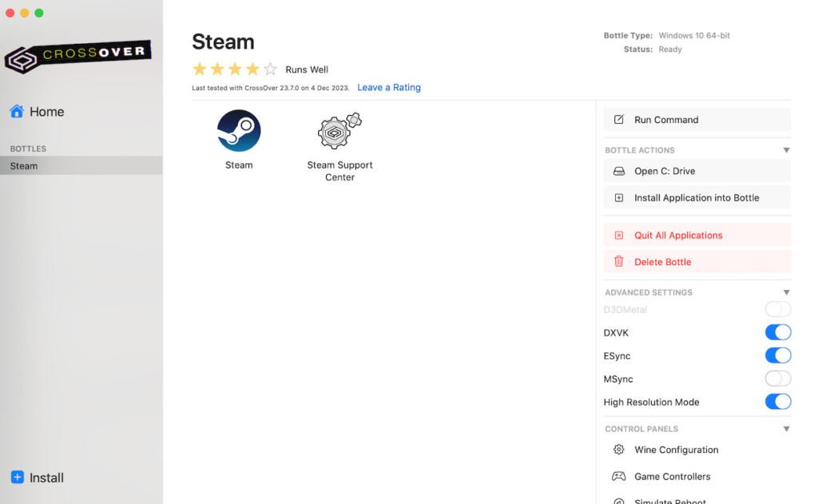Follow the Leave a Rating link
Image resolution: width=818 pixels, height=504 pixels.
click(389, 87)
